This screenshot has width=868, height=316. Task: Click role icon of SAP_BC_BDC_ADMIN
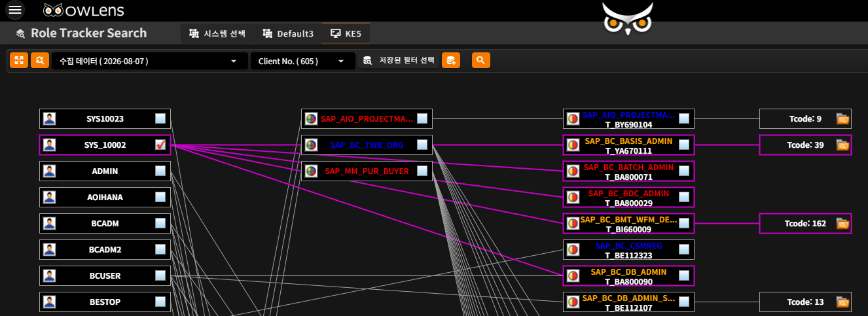click(573, 197)
